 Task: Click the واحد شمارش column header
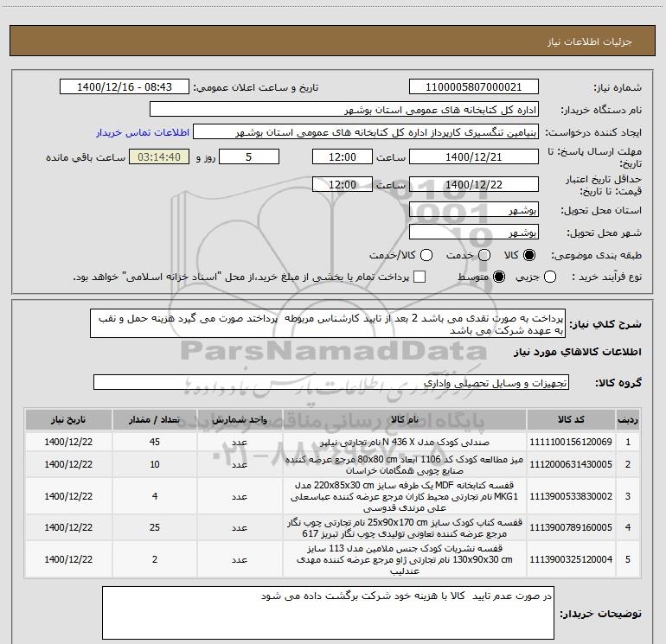(240, 420)
